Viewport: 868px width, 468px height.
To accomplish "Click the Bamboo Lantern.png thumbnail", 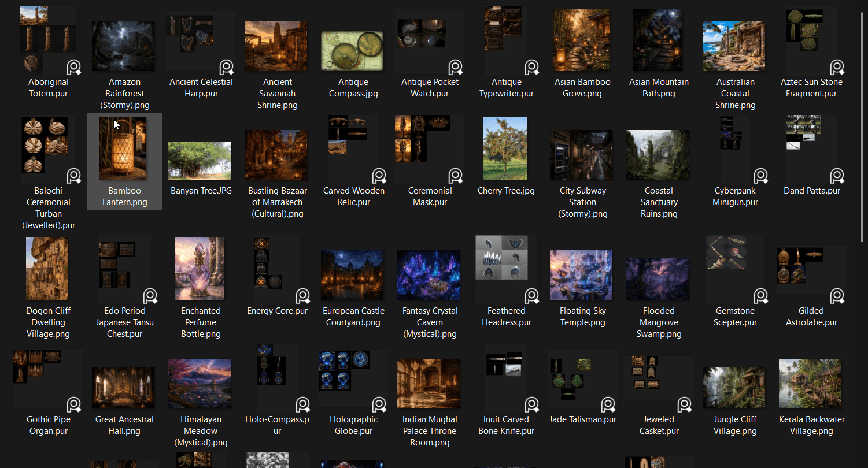I will click(x=123, y=148).
